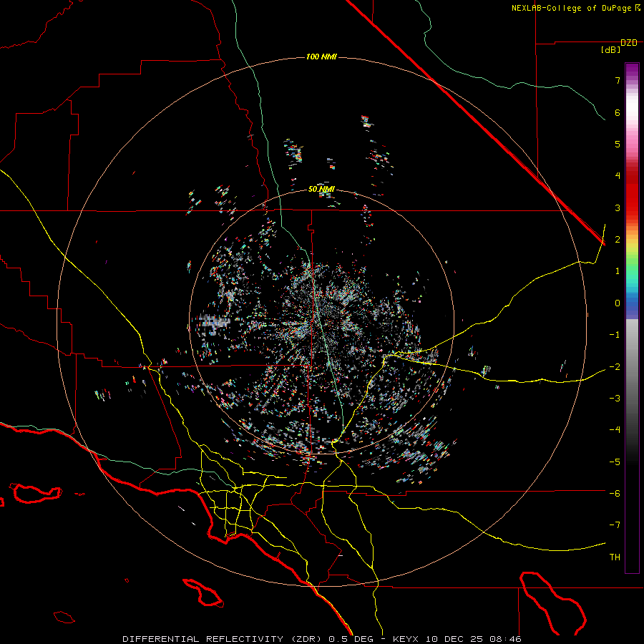
Task: Select the red band near 3 dB
Action: click(x=631, y=208)
